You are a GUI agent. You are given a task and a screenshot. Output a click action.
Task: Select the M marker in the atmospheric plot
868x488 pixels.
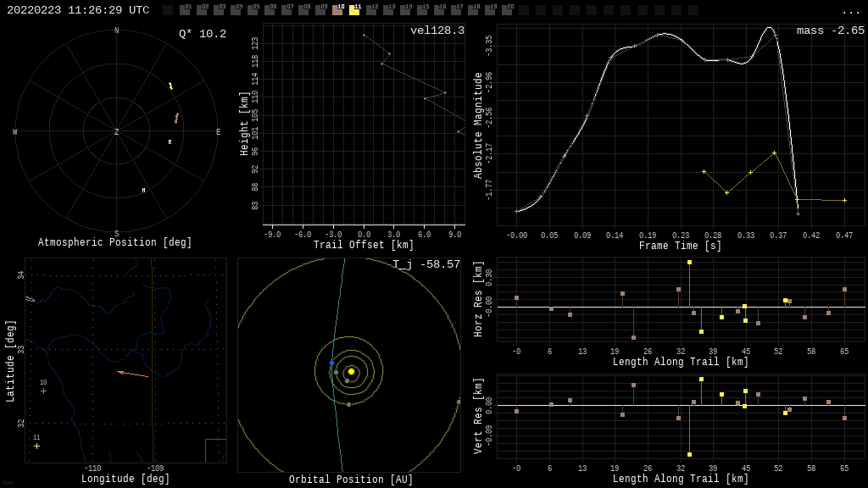tap(143, 191)
